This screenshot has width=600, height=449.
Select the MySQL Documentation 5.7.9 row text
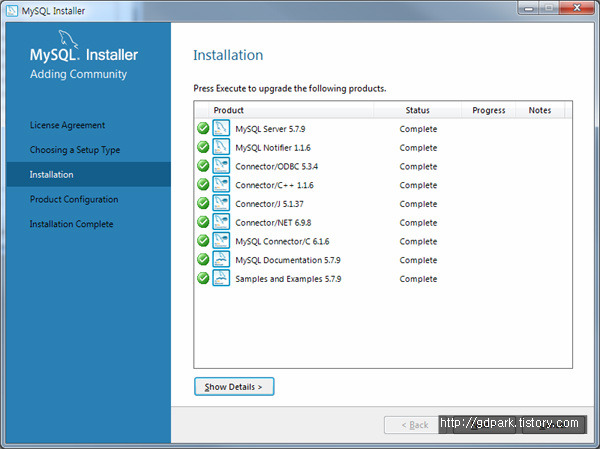coord(288,260)
